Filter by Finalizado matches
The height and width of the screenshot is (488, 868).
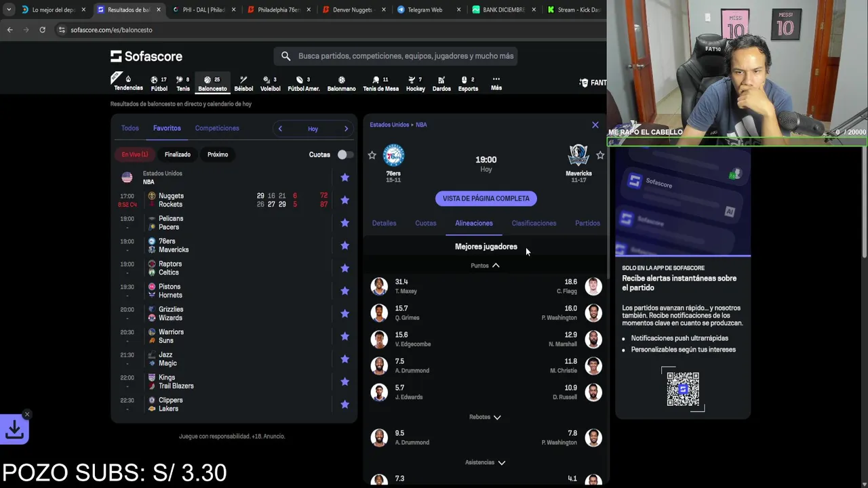click(x=178, y=155)
